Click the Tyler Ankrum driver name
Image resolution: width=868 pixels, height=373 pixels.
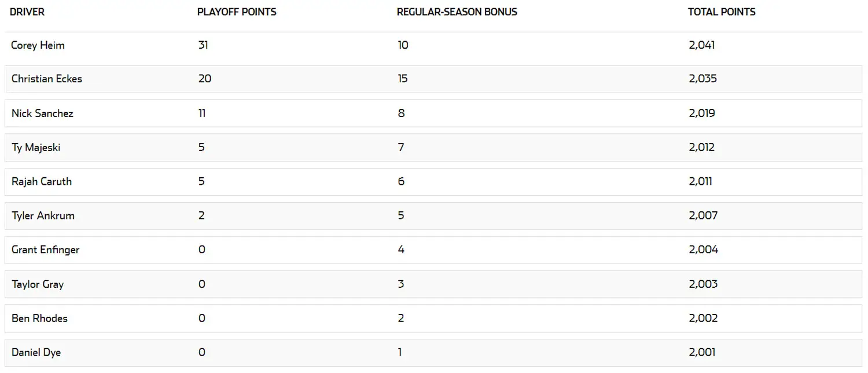(43, 215)
